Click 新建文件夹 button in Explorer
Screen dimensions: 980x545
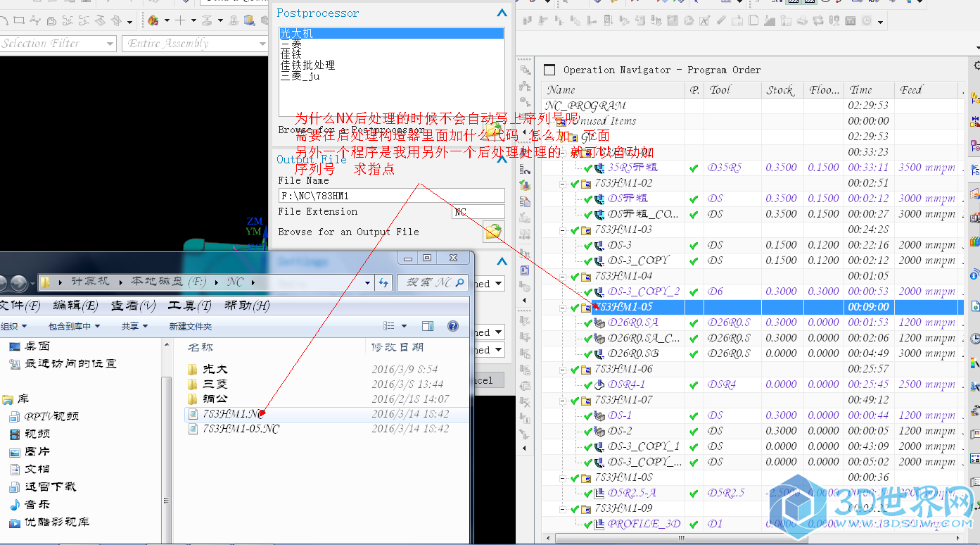tap(191, 326)
